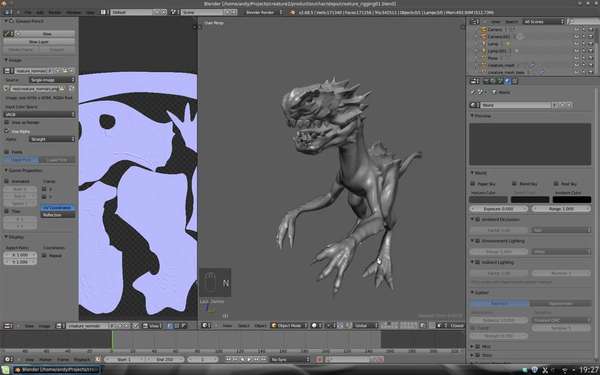Click the Aspect Ratio X value field
Image resolution: width=600 pixels, height=375 pixels.
point(20,255)
